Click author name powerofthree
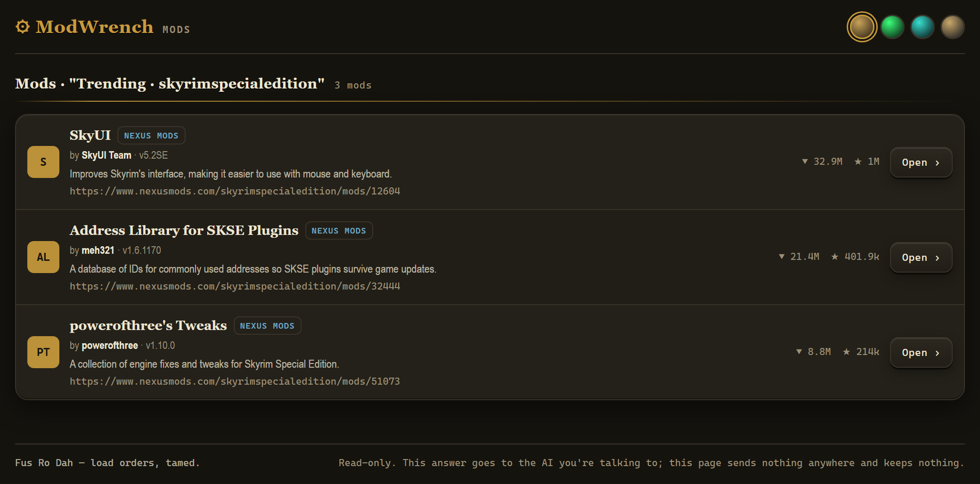Screen dimensions: 980x484 tap(110, 346)
